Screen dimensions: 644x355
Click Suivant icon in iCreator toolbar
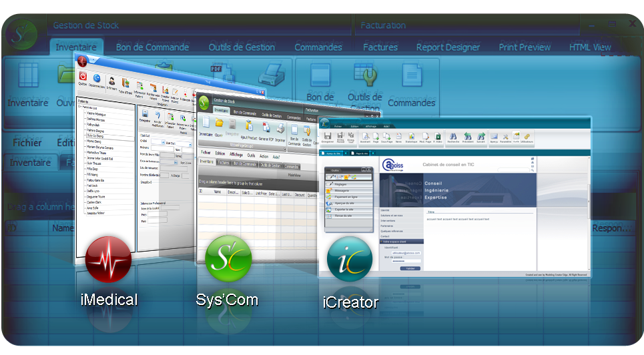pos(481,136)
